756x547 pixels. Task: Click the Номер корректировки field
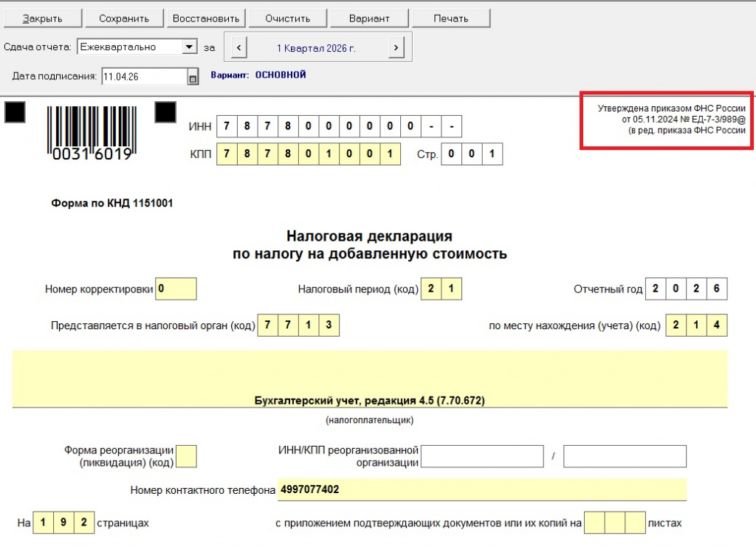click(x=176, y=289)
